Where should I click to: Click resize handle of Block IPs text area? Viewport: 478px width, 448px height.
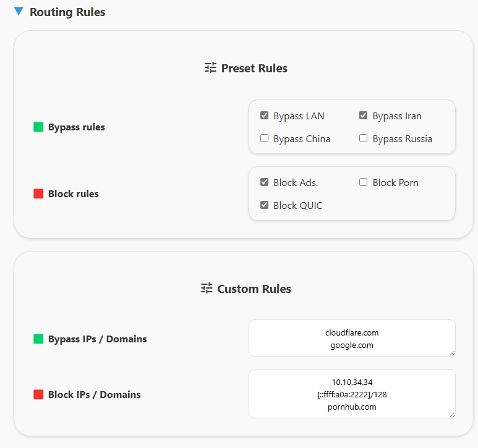[453, 415]
